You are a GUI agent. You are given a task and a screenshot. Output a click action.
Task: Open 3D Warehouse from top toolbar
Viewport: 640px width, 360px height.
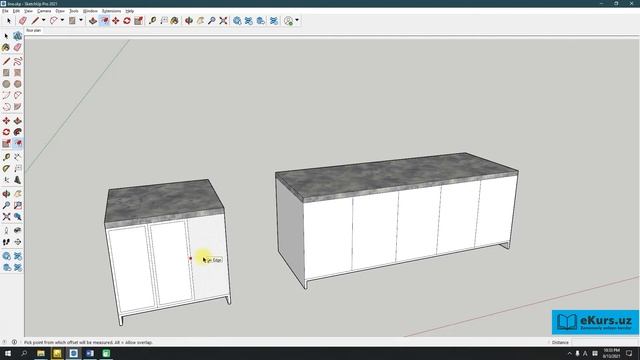[237, 20]
